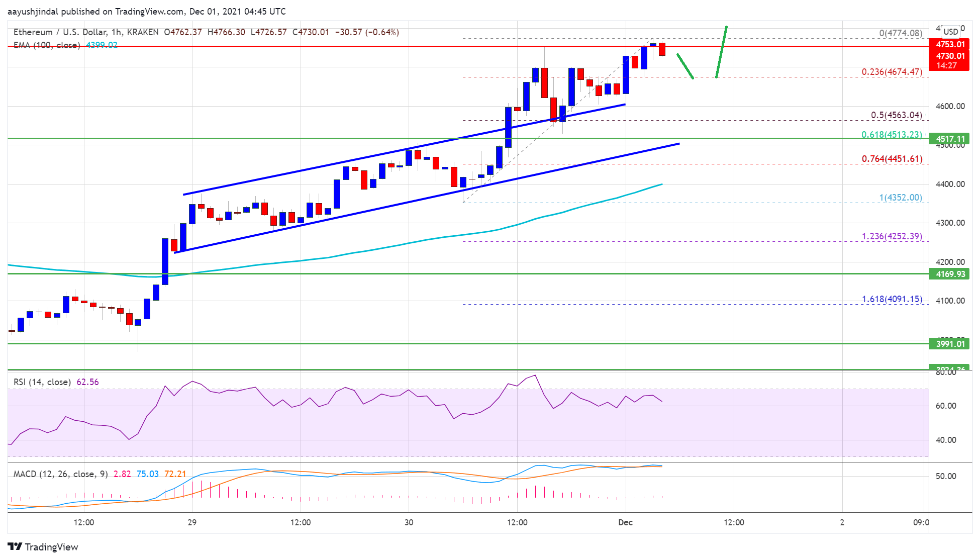Click the open price O4762.37
Image resolution: width=980 pixels, height=560 pixels.
pyautogui.click(x=183, y=32)
